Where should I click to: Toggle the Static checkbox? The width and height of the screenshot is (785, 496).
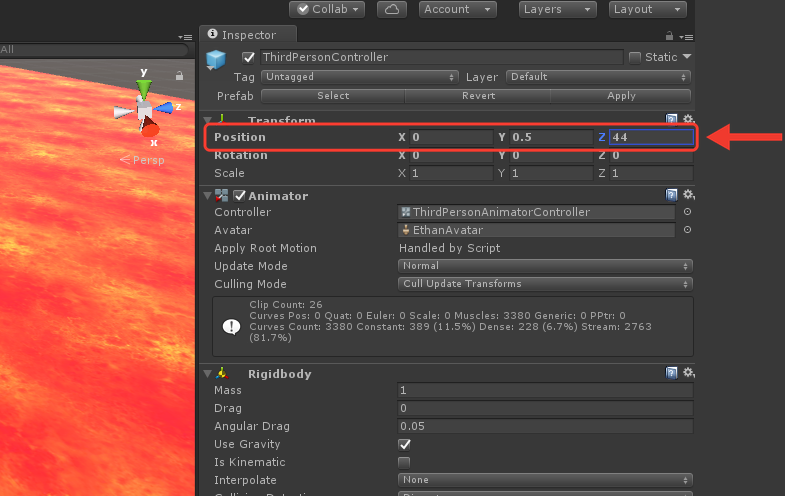click(635, 58)
